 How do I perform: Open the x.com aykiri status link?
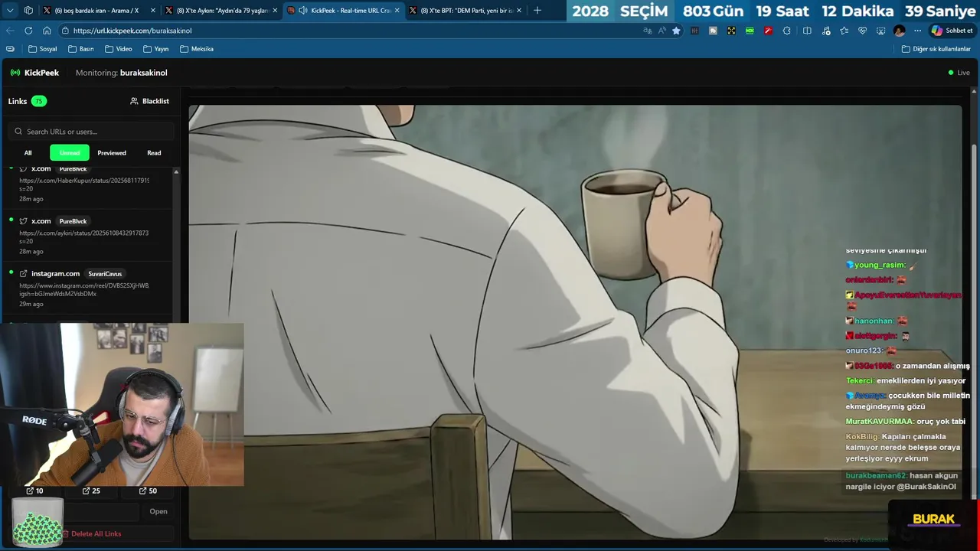84,236
